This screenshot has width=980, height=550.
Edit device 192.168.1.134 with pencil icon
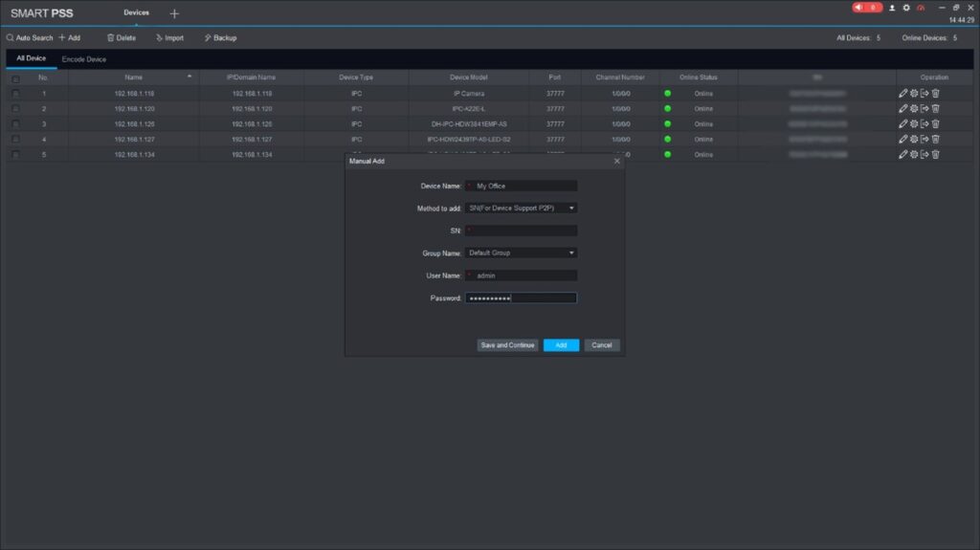point(902,154)
